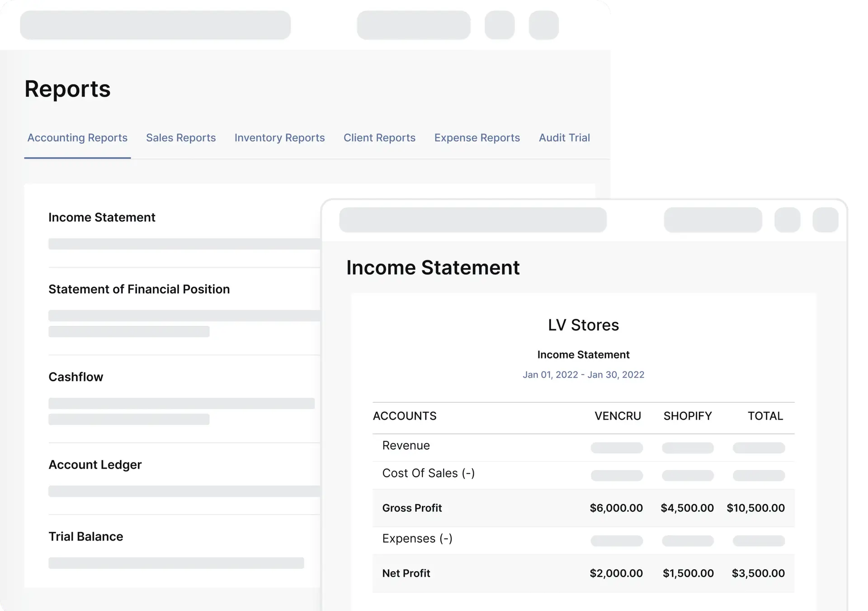Open the Inventory Reports tab

[x=279, y=138]
